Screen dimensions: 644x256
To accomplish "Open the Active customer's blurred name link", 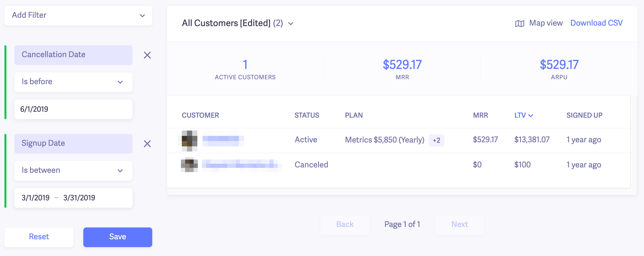I will coord(223,139).
